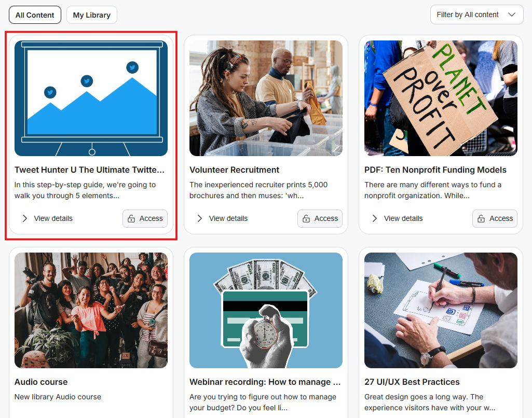Expand View details chevron for Volunteer Recruitment
532x418 pixels.
tap(199, 218)
